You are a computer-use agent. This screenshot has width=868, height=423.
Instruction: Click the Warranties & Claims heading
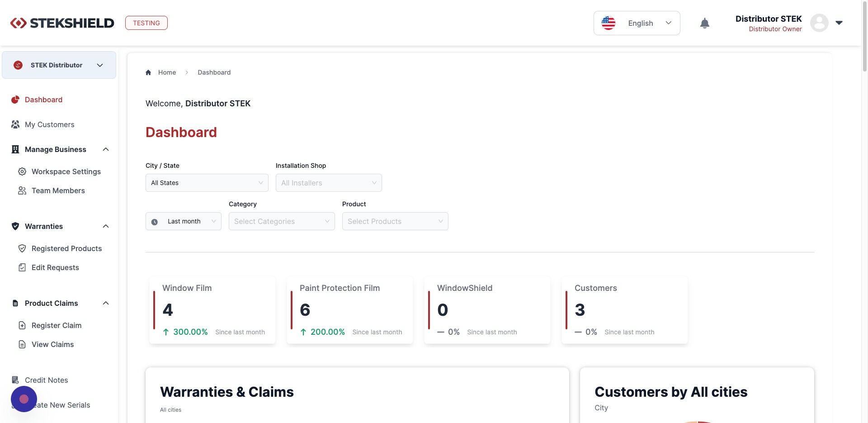227,392
